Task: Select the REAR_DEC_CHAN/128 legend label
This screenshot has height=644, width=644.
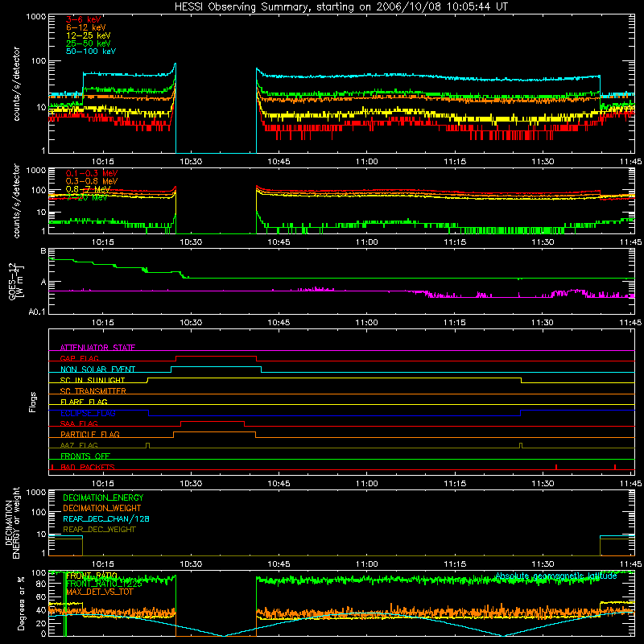Action: coord(106,518)
